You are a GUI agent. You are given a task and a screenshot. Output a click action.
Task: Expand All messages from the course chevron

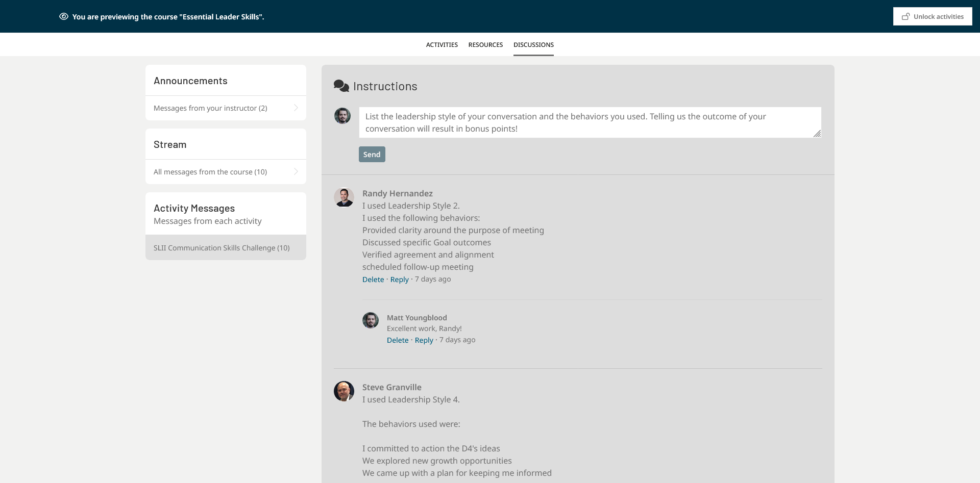pos(296,171)
